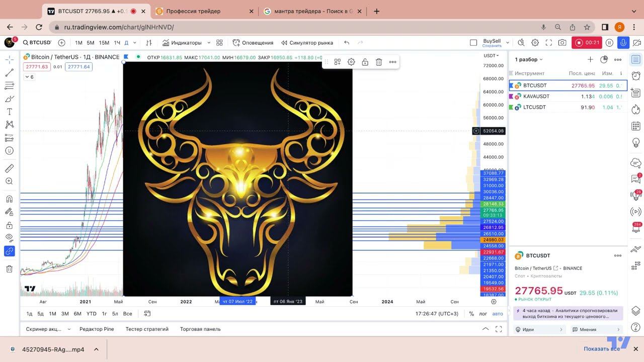Viewport: 644px width, 362px height.
Task: Select the 6M date range
Action: (x=77, y=314)
